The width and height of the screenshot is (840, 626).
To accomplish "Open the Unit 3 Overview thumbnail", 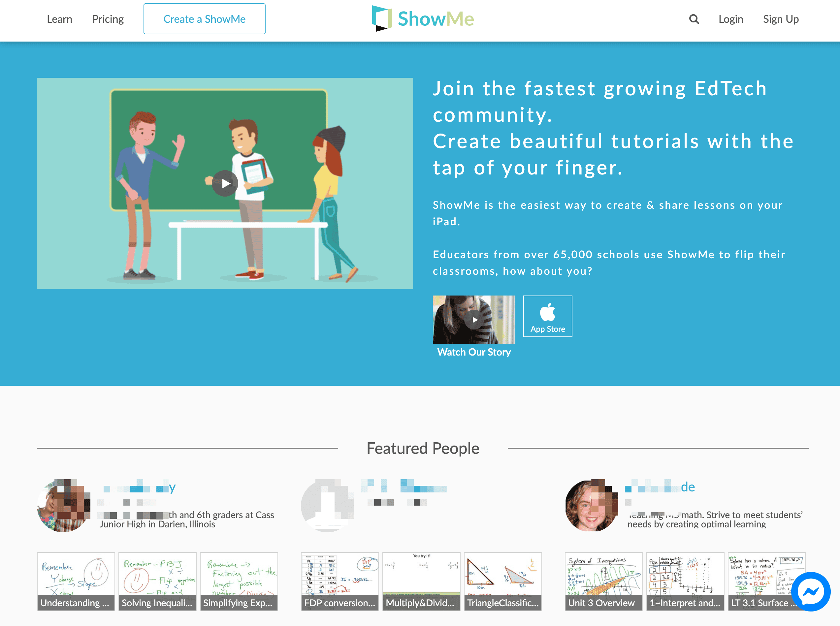I will (603, 581).
